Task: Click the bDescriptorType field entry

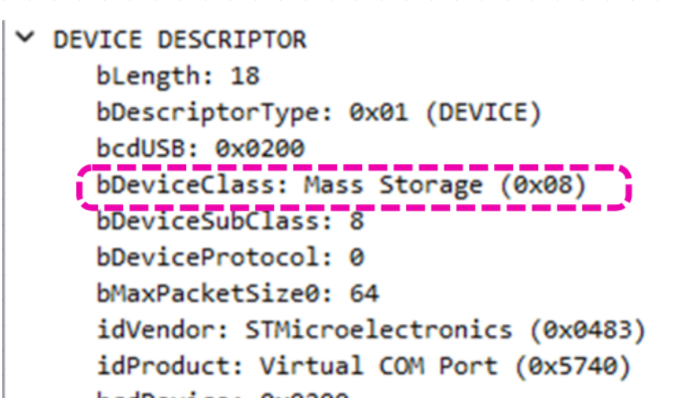Action: click(319, 113)
